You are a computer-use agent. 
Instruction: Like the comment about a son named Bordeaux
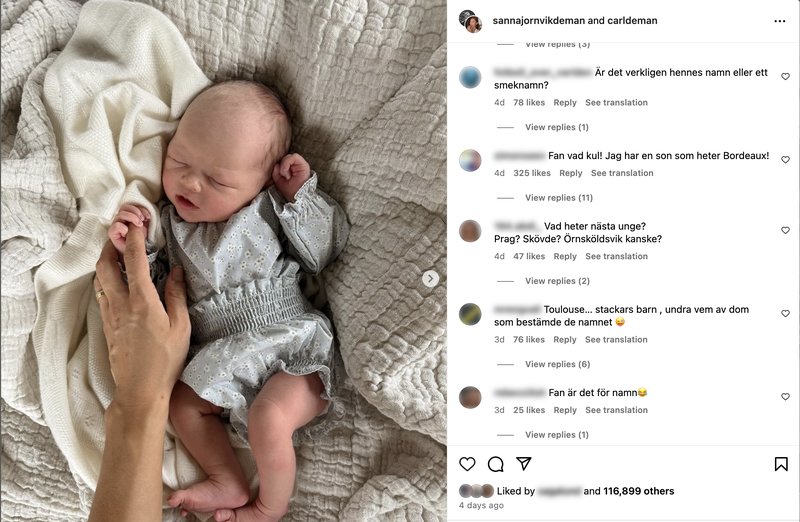(x=785, y=160)
